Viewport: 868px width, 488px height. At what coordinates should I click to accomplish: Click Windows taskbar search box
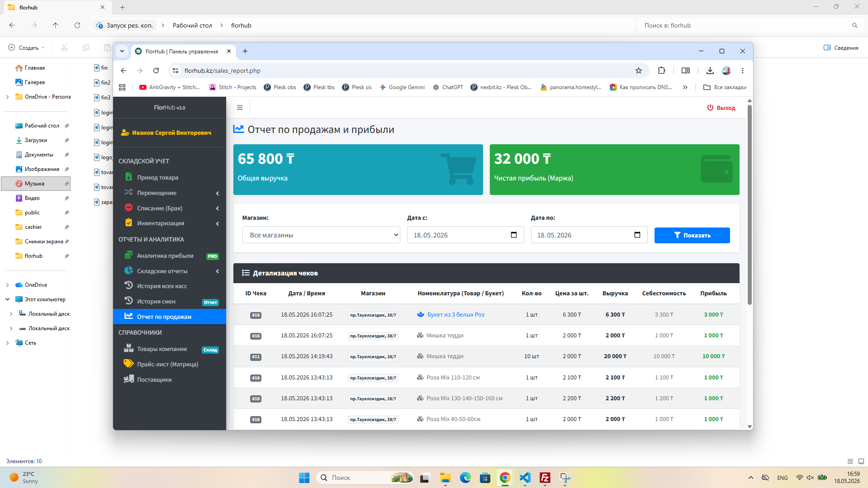click(x=365, y=478)
